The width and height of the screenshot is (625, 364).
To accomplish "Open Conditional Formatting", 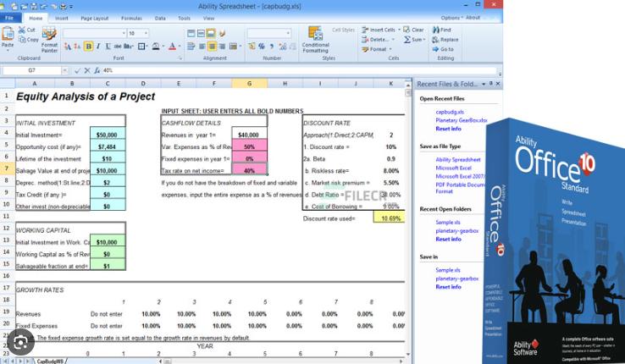I will click(x=315, y=39).
